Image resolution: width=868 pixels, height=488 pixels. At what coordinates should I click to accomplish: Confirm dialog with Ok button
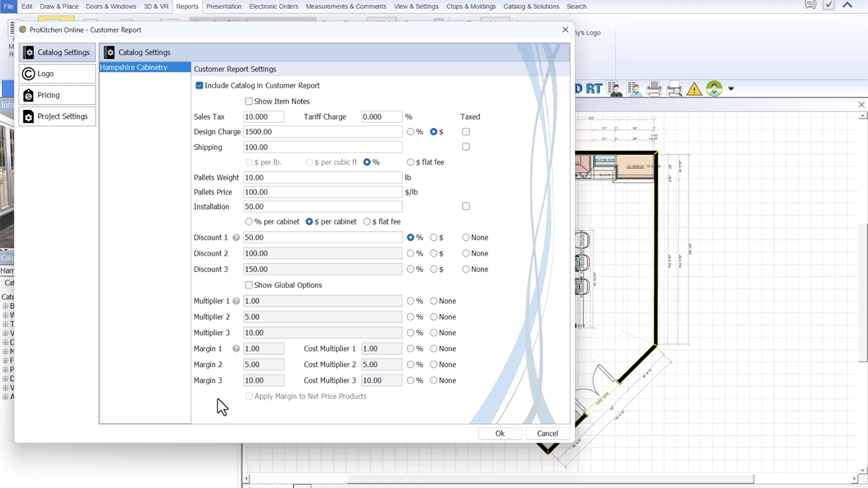tap(500, 433)
